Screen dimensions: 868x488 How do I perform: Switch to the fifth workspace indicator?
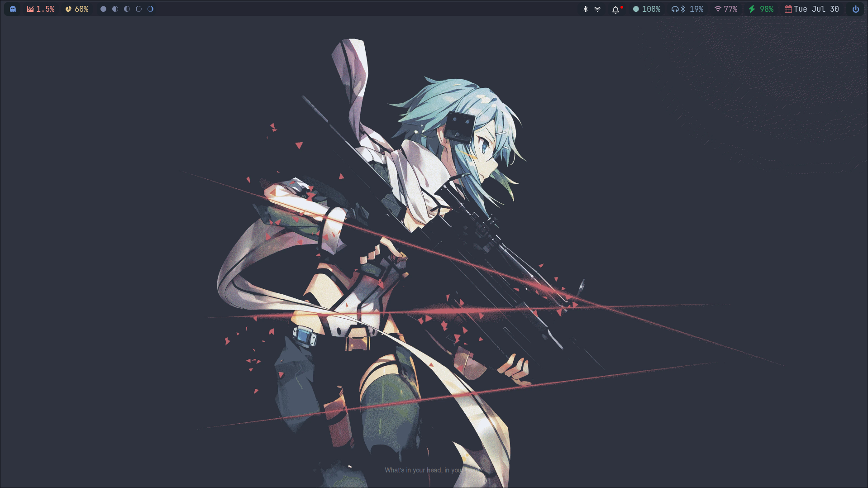click(150, 9)
